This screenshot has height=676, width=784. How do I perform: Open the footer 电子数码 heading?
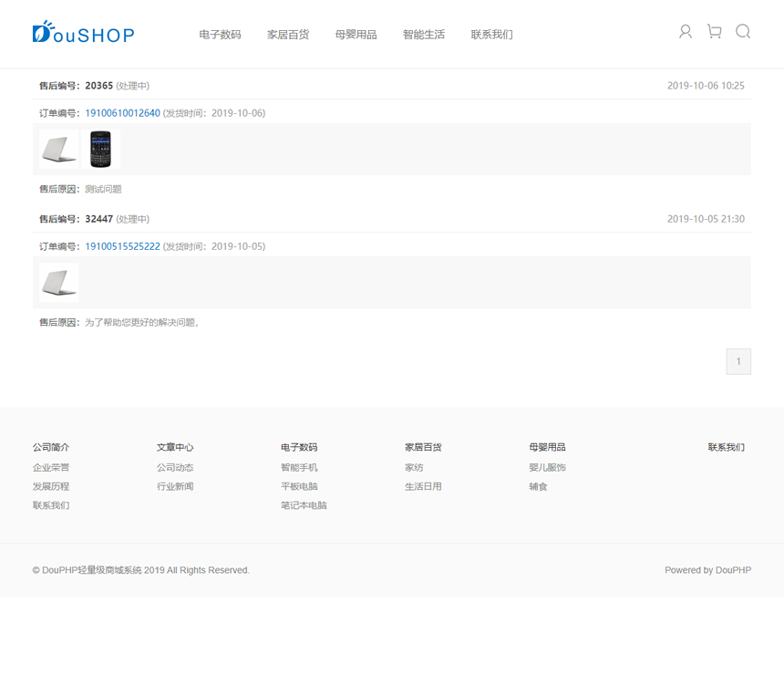[299, 447]
